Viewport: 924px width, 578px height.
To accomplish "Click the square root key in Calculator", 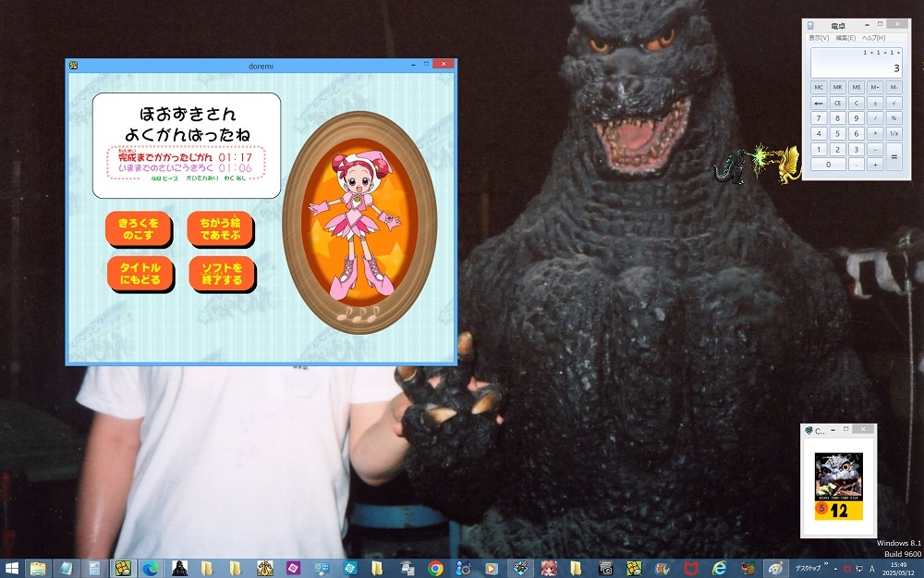I will tap(894, 103).
